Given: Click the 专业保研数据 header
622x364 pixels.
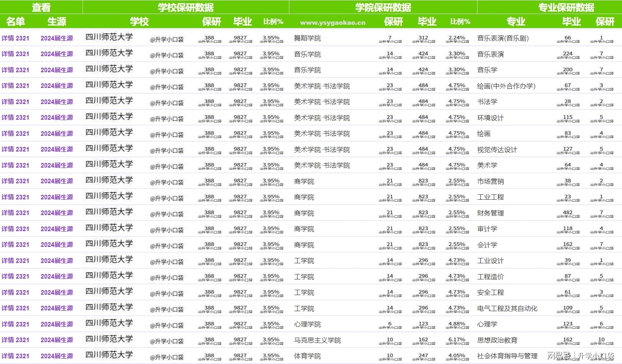Looking at the screenshot, I should 566,7.
